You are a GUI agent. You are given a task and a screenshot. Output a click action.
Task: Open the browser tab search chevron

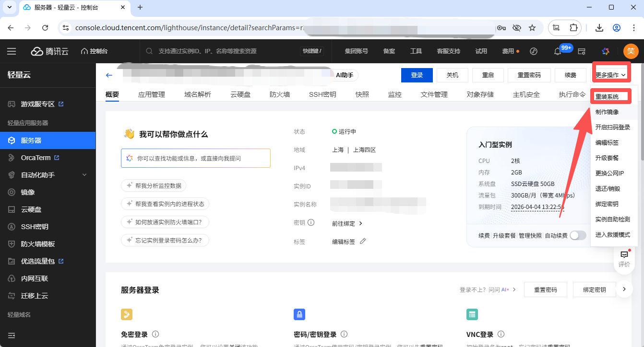pyautogui.click(x=11, y=7)
